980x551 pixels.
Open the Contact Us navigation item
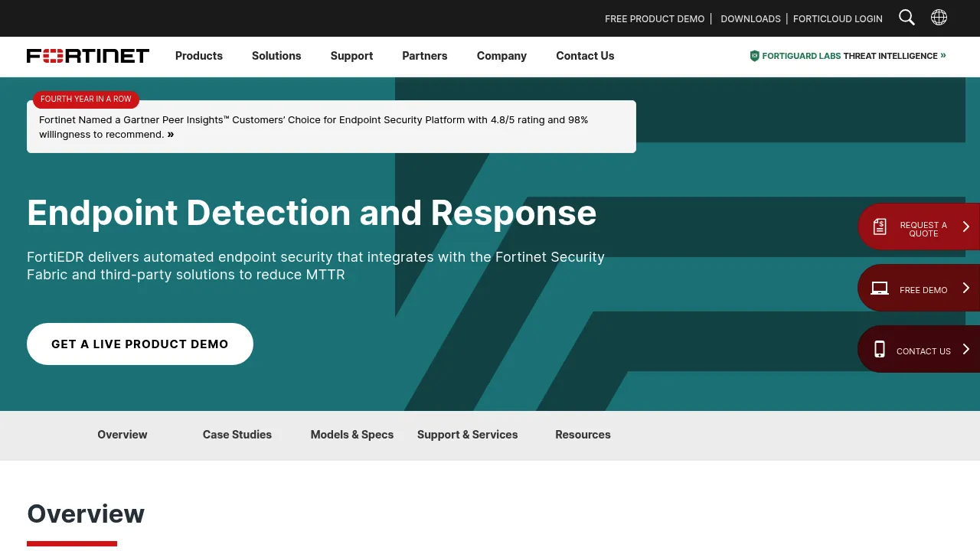click(x=585, y=56)
